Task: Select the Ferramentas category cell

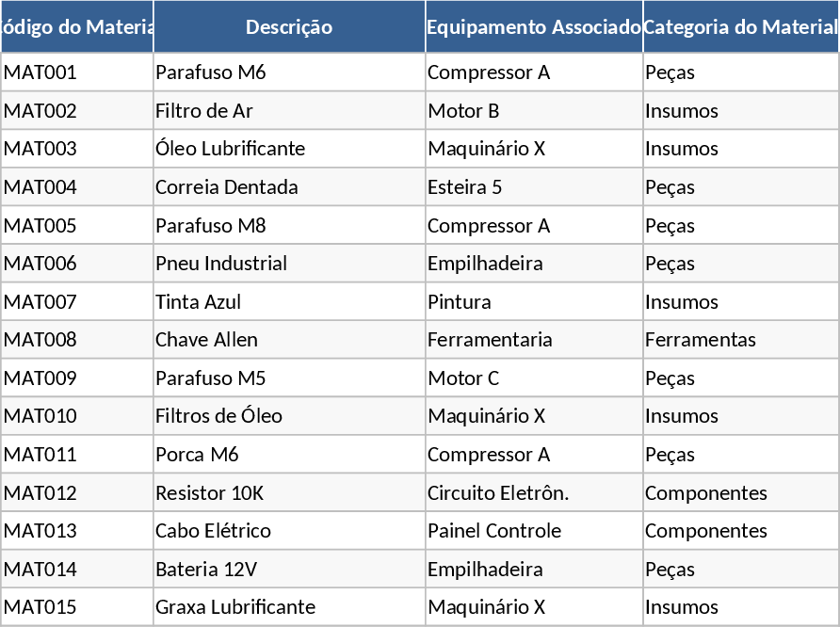Action: pos(741,340)
